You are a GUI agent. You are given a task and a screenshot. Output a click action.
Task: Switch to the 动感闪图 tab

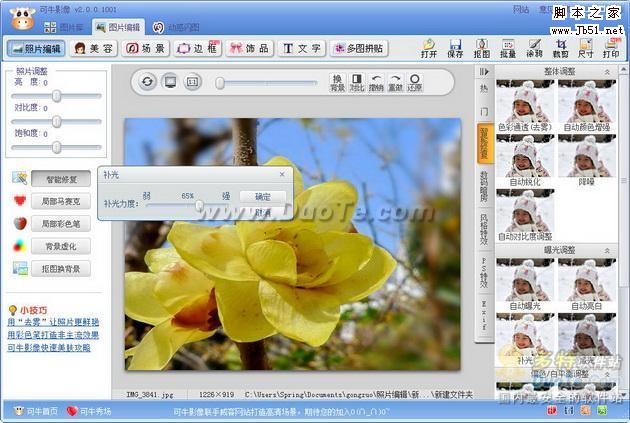(176, 27)
